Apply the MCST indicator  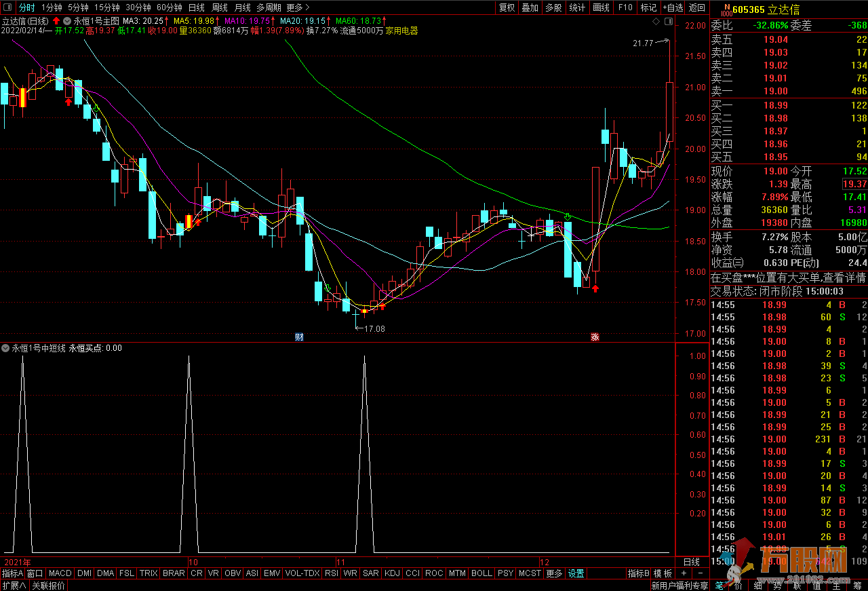(x=530, y=573)
